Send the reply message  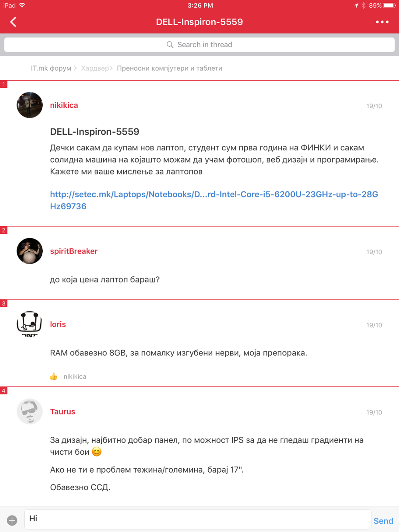(383, 521)
